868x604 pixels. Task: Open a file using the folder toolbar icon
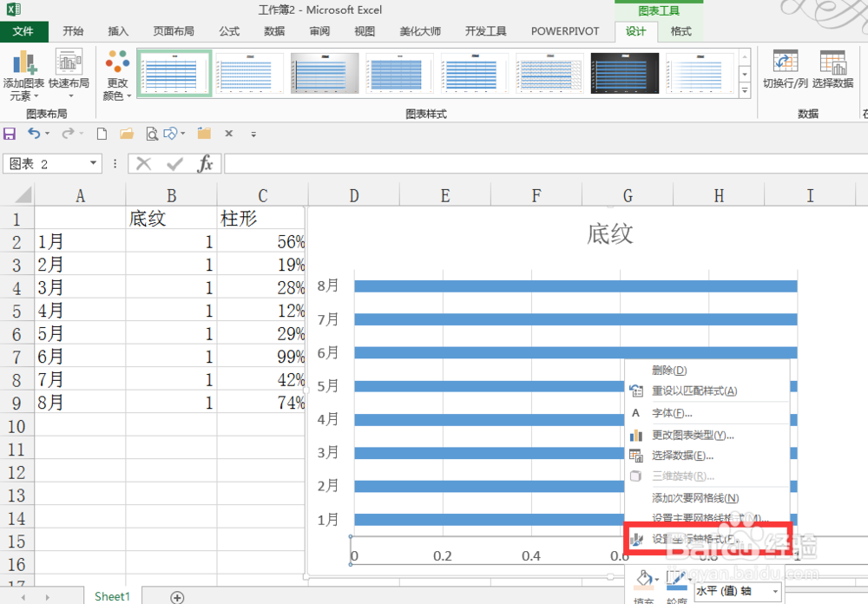point(127,133)
